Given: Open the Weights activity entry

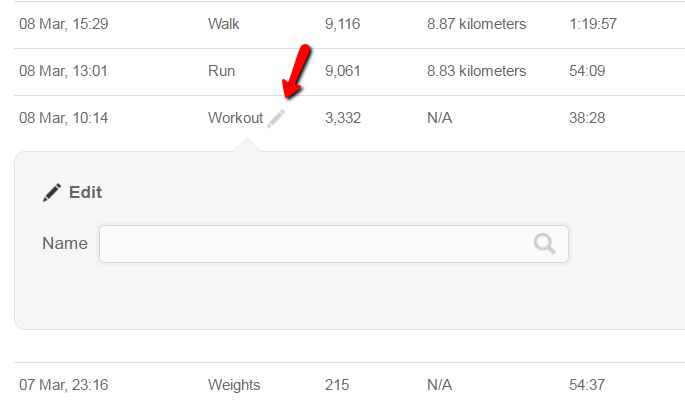Looking at the screenshot, I should tap(234, 384).
